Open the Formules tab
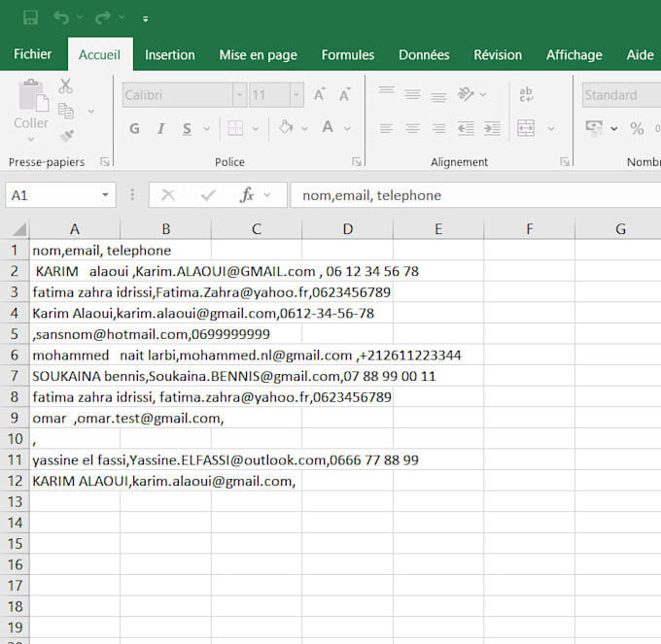Screen dimensions: 661x644 348,54
